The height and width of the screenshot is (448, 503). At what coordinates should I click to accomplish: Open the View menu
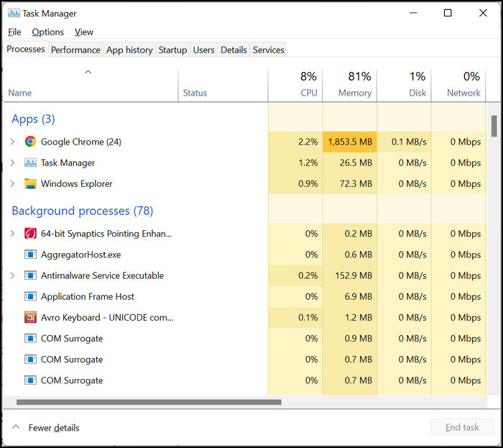(84, 32)
